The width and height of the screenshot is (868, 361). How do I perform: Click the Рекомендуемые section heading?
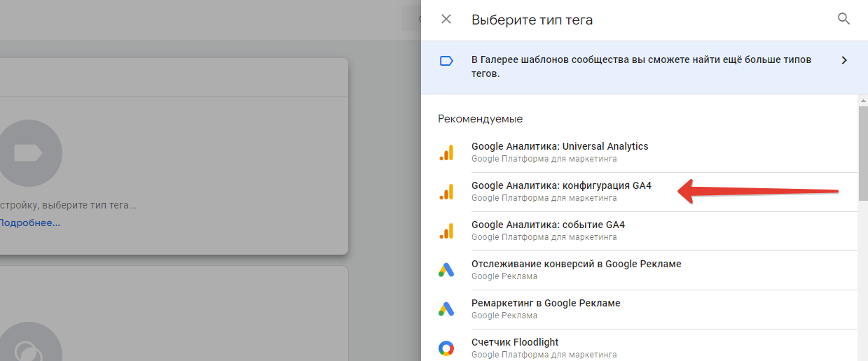[x=481, y=119]
